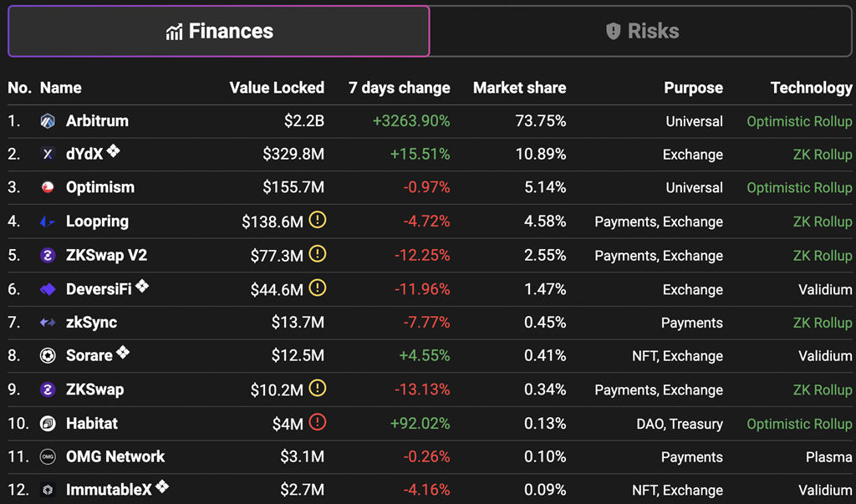
Task: Click the Technology column header
Action: tap(811, 88)
